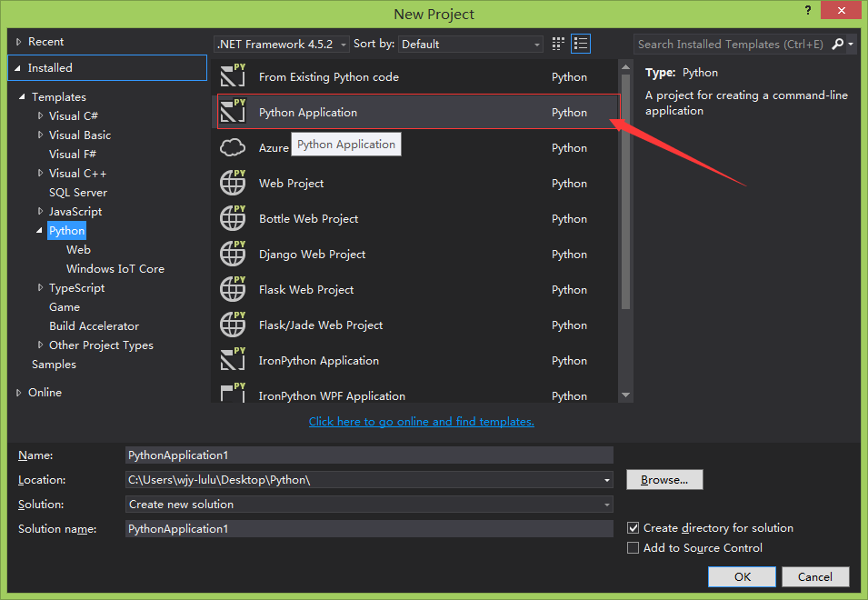Select Game in templates tree
Viewport: 868px width, 600px height.
coord(65,306)
